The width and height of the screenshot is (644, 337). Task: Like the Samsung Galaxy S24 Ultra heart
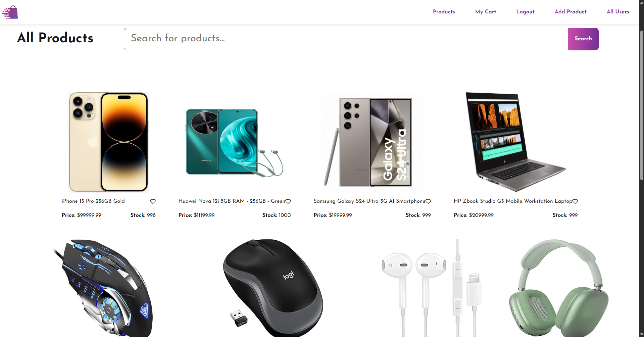(428, 201)
